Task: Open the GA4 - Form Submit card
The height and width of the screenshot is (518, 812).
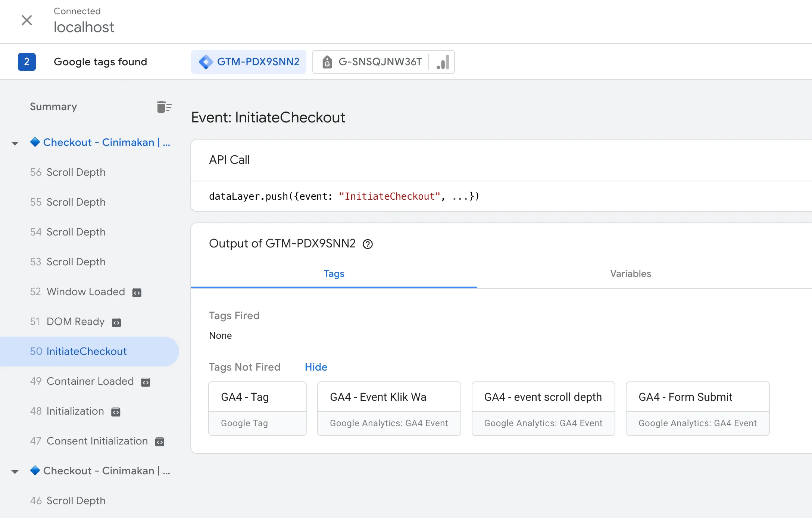Action: coord(698,409)
